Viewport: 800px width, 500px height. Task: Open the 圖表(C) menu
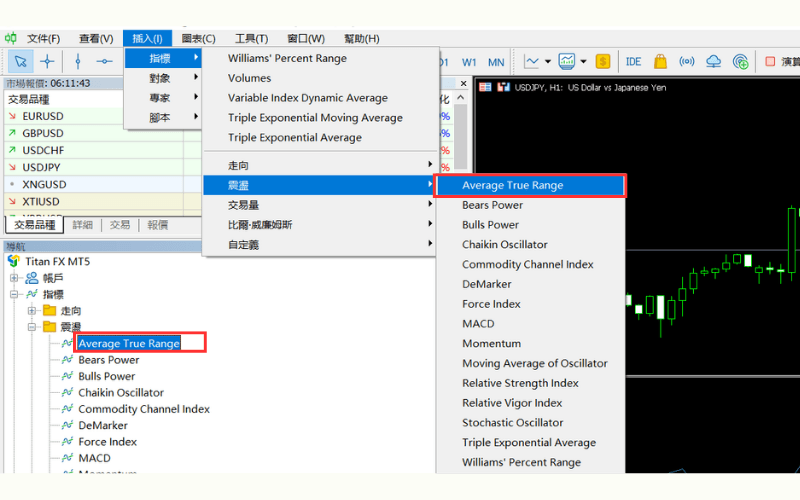195,39
